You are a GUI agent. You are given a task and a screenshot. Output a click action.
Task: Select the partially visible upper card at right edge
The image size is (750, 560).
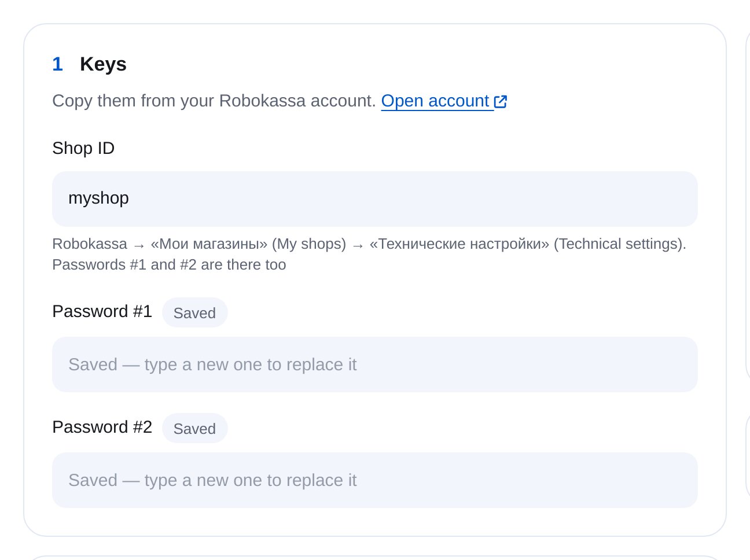tap(748, 202)
